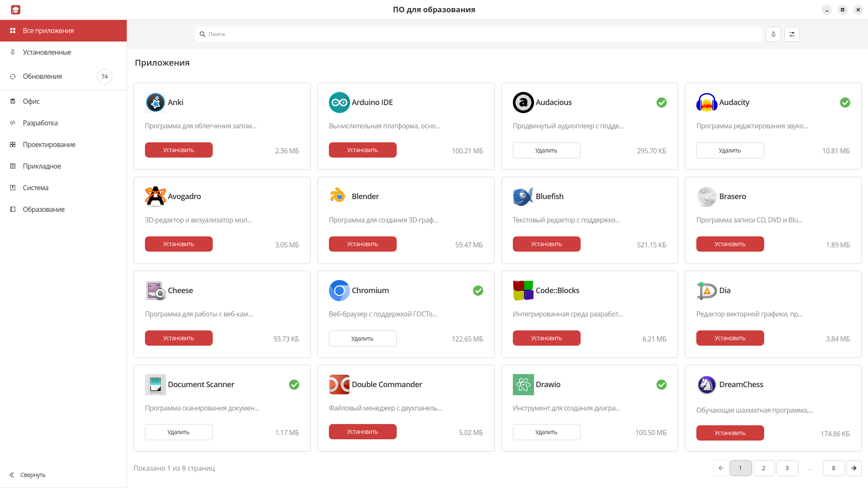
Task: Show the Система category
Action: point(63,188)
